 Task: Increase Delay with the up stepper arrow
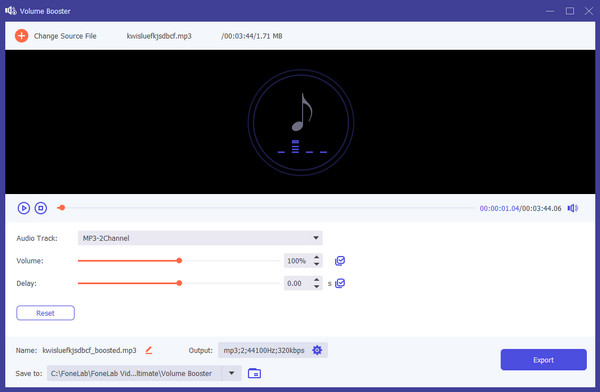(316, 280)
